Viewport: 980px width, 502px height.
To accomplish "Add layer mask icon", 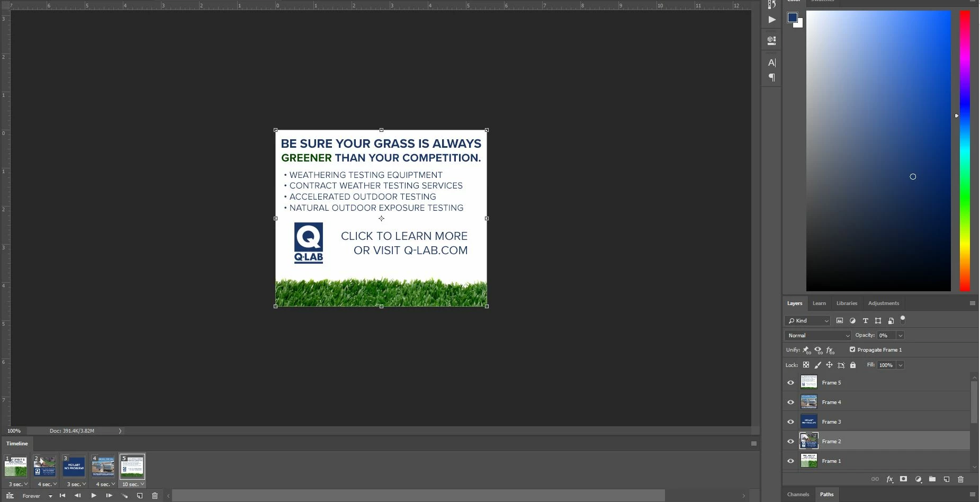I will pos(904,479).
